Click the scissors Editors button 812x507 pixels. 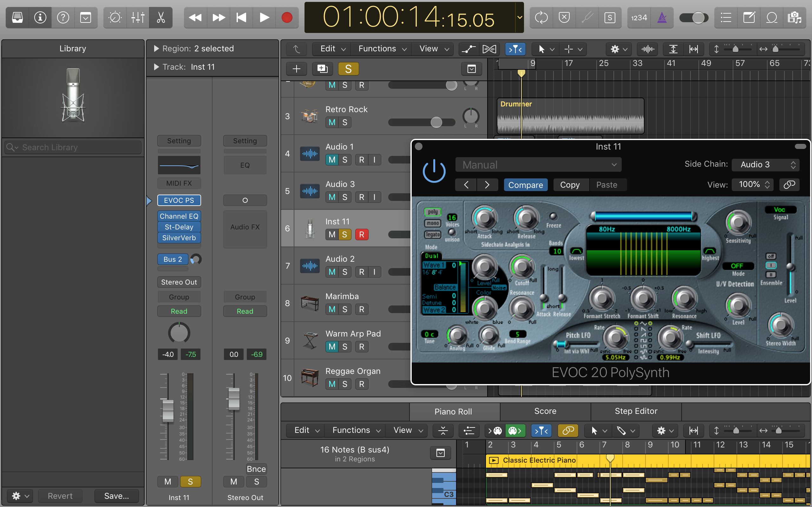pos(161,17)
